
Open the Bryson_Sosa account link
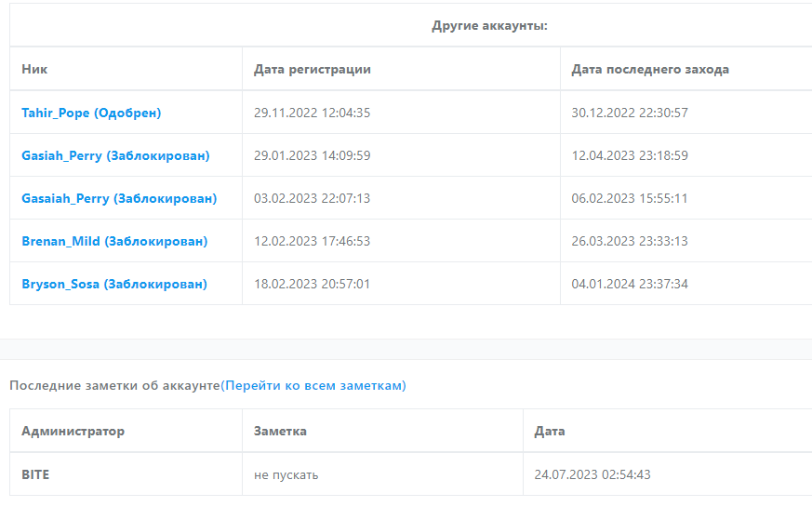pyautogui.click(x=114, y=284)
